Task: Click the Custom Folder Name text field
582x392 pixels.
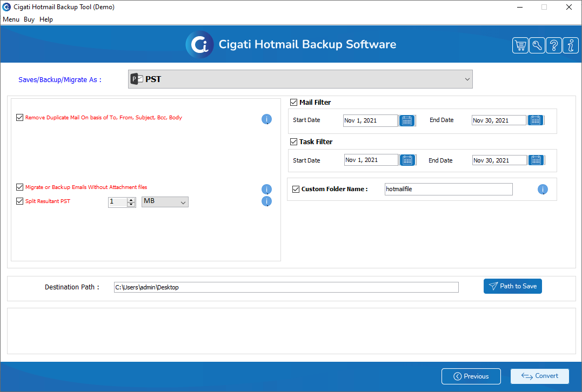Action: coord(449,189)
